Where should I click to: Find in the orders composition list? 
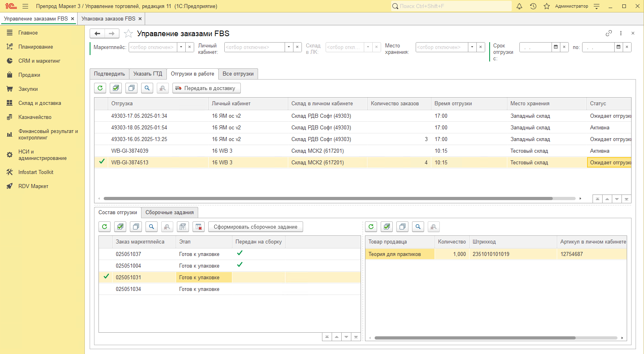click(152, 227)
